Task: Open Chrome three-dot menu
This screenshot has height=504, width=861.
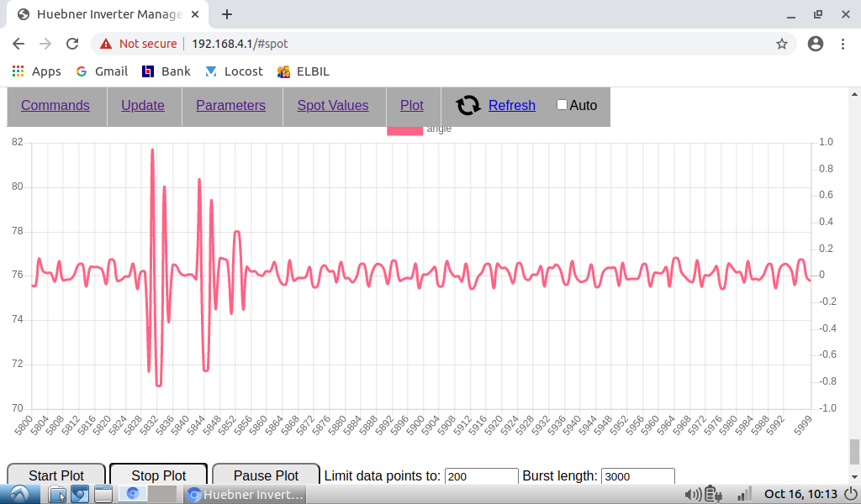Action: click(843, 44)
